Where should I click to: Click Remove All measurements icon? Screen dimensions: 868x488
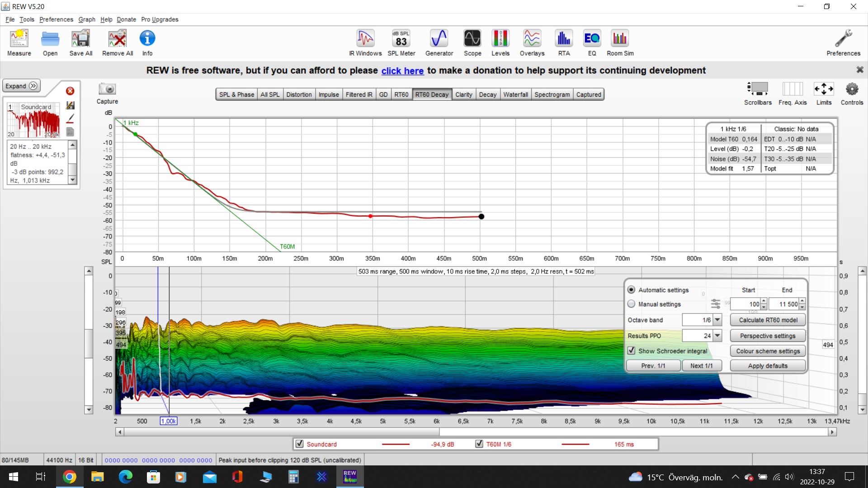118,43
